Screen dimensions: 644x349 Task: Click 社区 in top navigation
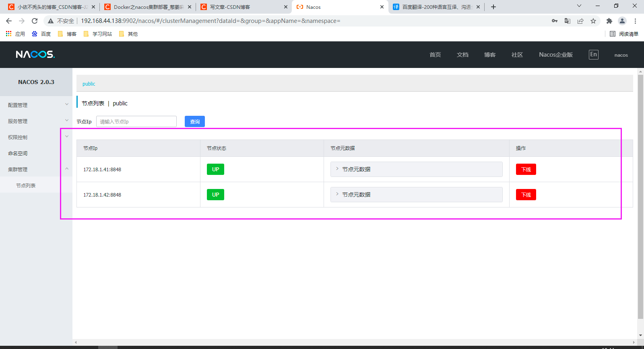coord(517,55)
